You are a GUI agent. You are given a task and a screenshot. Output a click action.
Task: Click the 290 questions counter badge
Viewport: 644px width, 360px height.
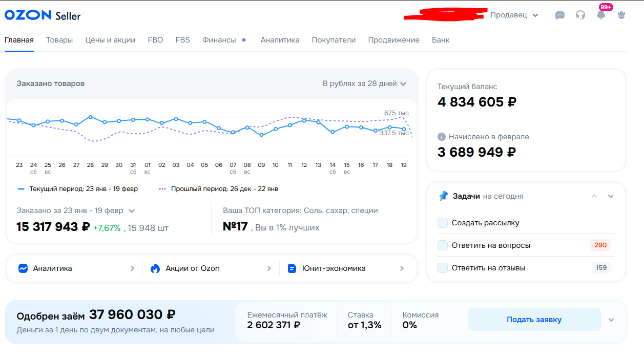coord(600,245)
